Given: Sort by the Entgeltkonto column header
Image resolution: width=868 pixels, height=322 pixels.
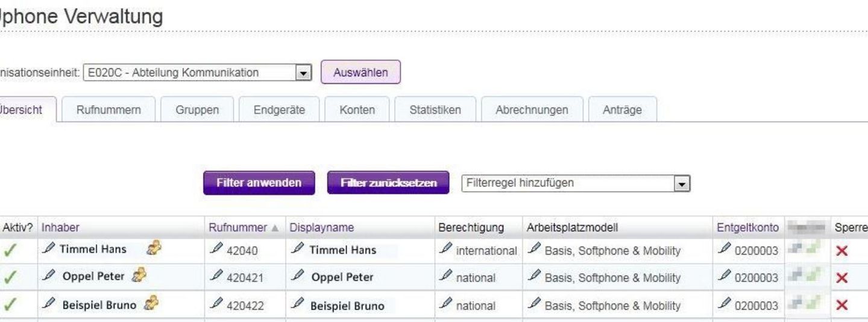Looking at the screenshot, I should [x=747, y=228].
